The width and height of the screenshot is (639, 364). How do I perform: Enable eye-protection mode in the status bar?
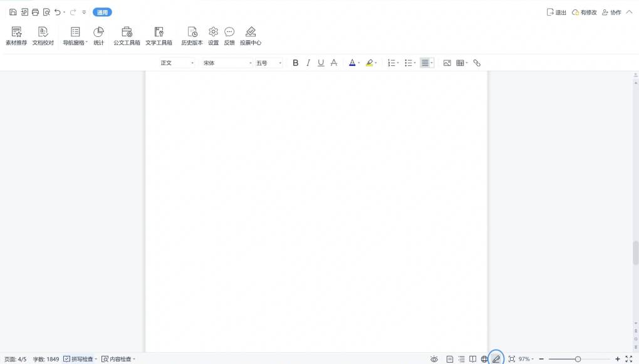(434, 359)
